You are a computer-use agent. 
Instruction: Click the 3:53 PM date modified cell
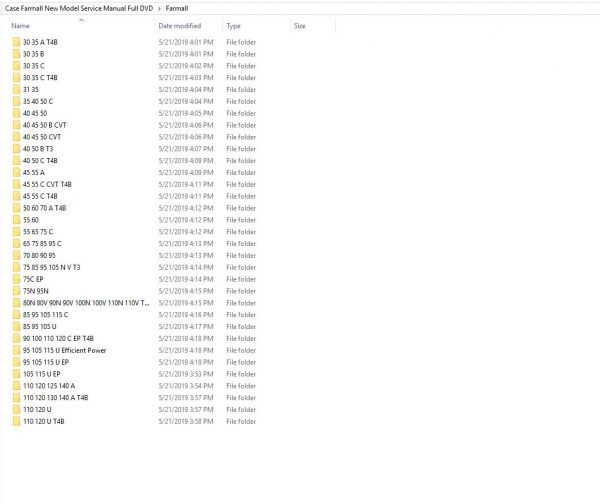click(x=186, y=374)
